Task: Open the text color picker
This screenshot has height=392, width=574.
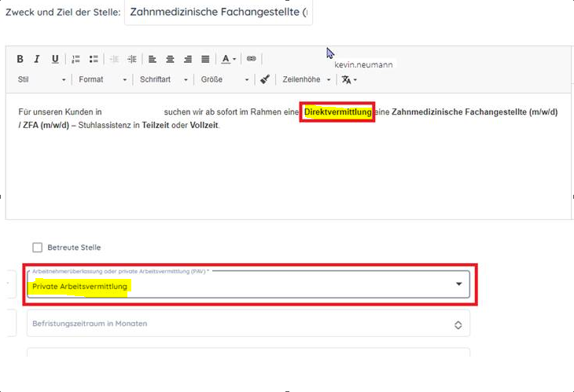Action: click(x=228, y=59)
